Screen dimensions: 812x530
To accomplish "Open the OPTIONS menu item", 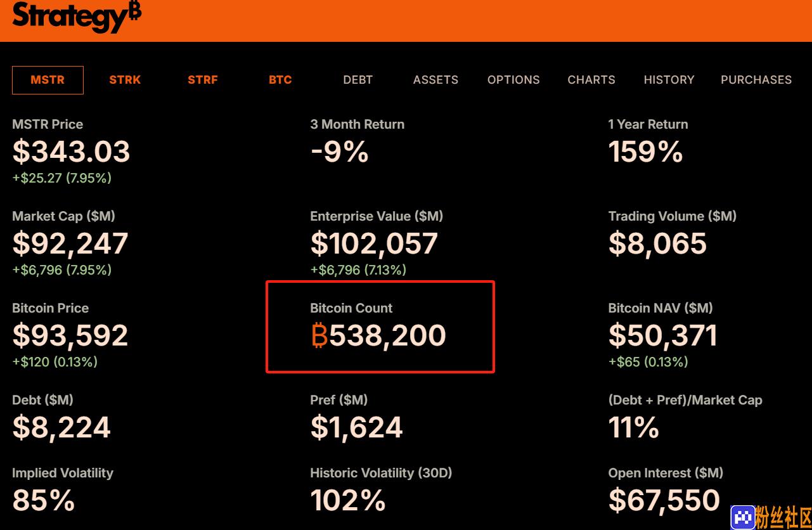I will [x=513, y=80].
